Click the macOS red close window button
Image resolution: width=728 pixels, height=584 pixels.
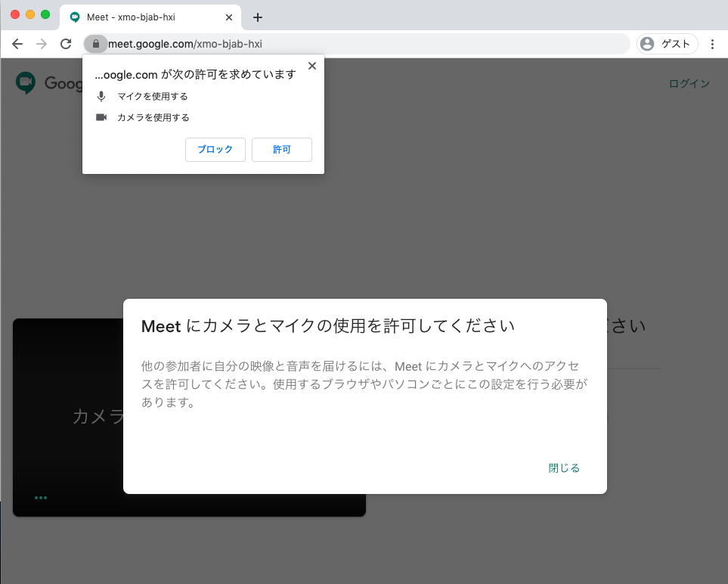(15, 14)
